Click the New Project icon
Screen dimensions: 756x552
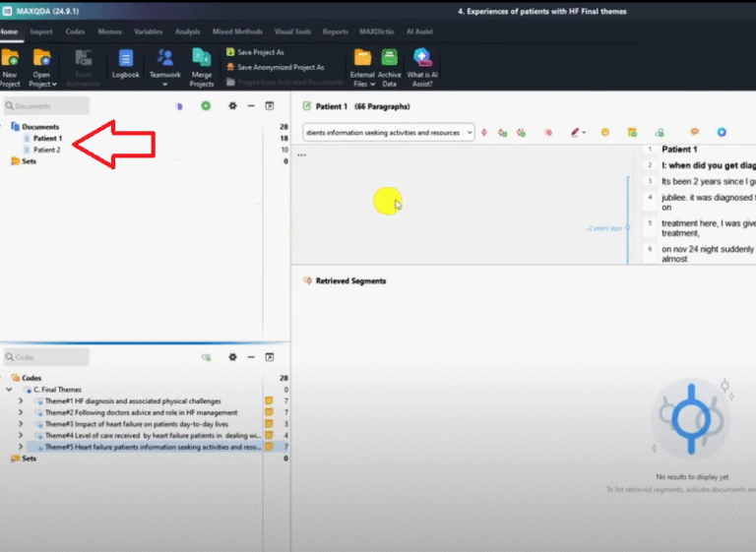point(10,59)
